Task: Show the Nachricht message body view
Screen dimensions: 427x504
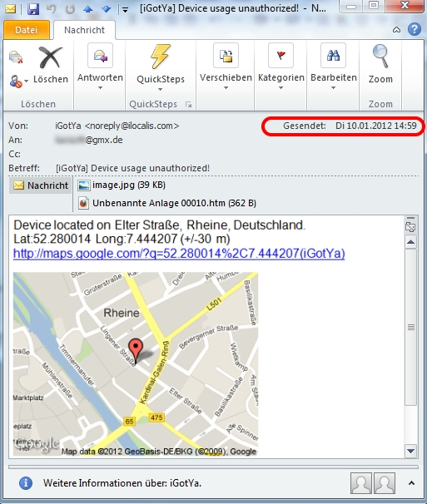Action: pos(41,185)
